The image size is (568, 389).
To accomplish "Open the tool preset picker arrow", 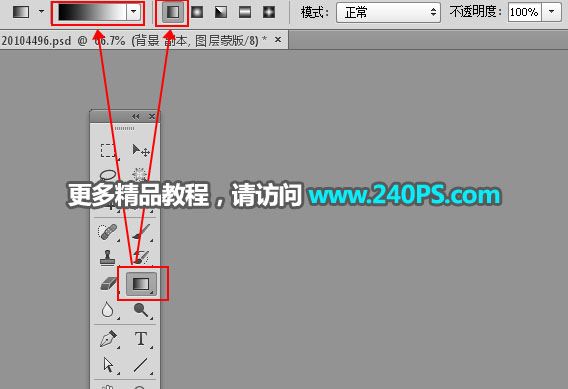I will point(41,12).
